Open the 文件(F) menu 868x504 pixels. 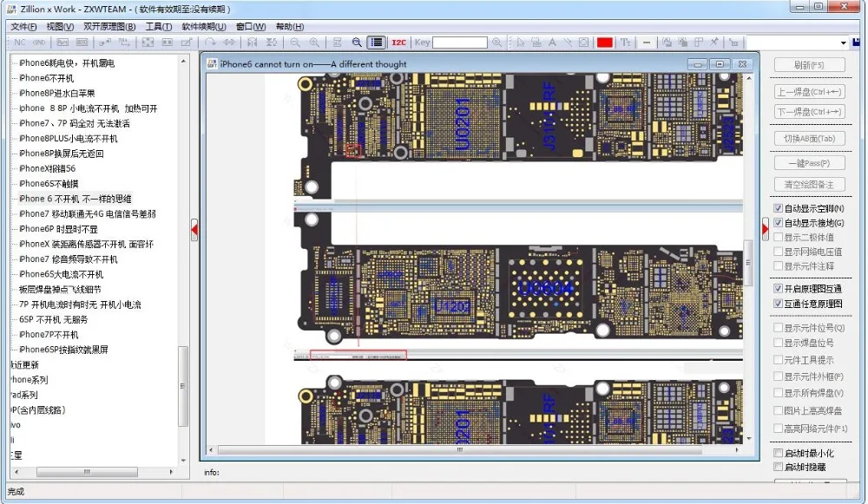click(23, 27)
